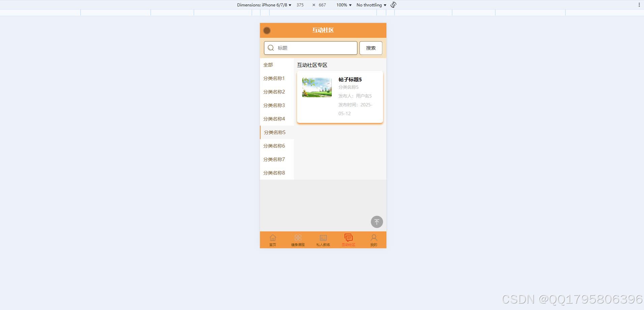Select the 分类名称8 category at sidebar bottom
This screenshot has width=644, height=310.
274,173
